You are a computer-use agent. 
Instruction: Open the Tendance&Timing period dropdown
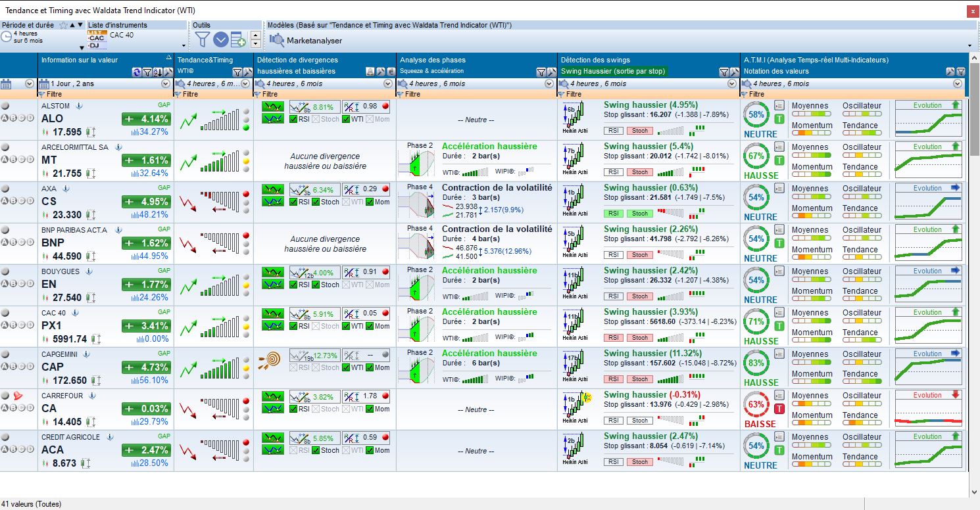tap(246, 83)
